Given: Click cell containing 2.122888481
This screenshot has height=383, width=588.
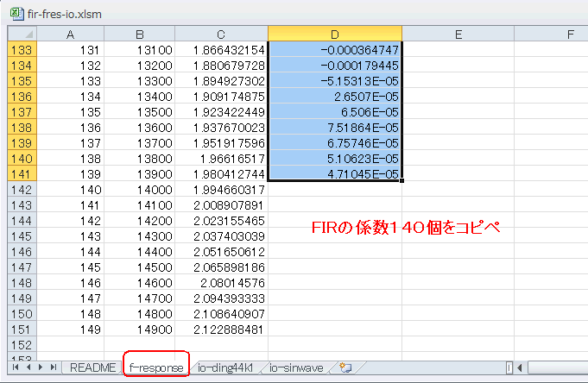Looking at the screenshot, I should pos(221,330).
